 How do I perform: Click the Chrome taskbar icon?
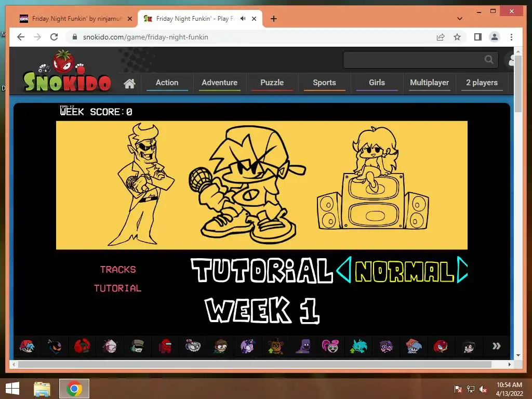pyautogui.click(x=74, y=389)
